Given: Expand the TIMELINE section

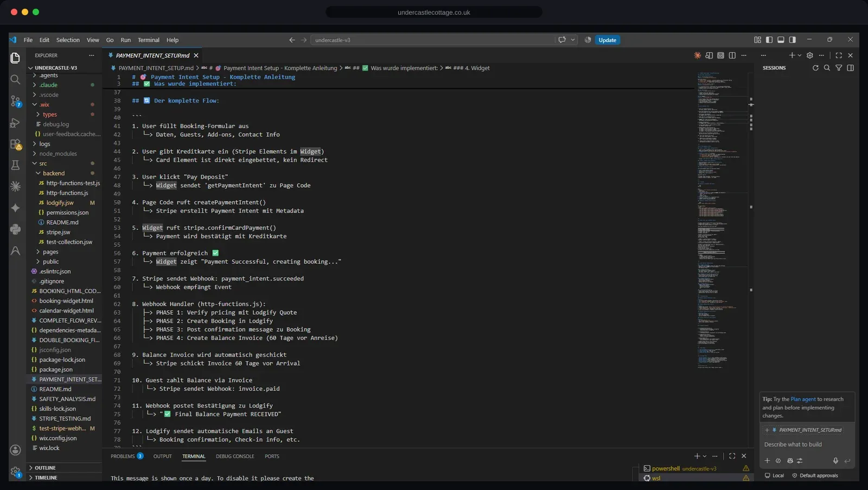Looking at the screenshot, I should click(65, 478).
